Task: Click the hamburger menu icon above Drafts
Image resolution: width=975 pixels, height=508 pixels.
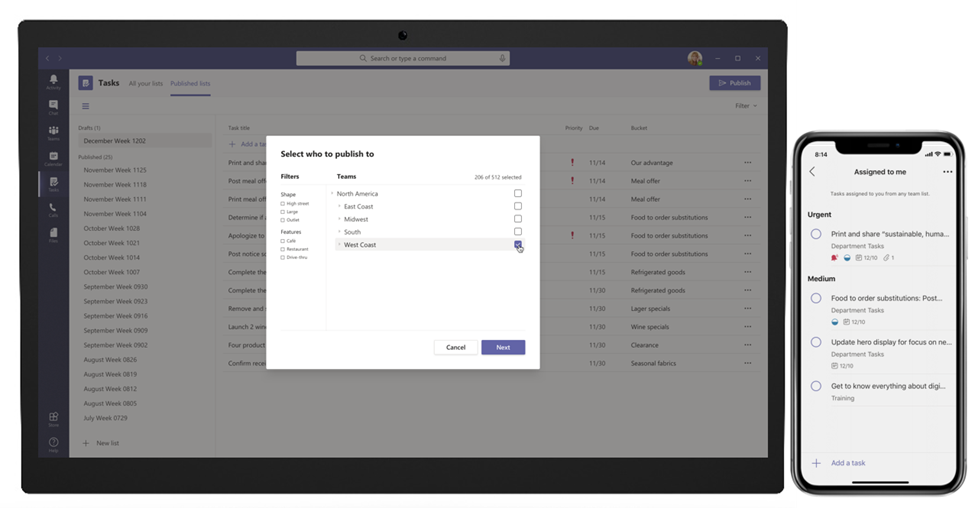Action: [85, 106]
